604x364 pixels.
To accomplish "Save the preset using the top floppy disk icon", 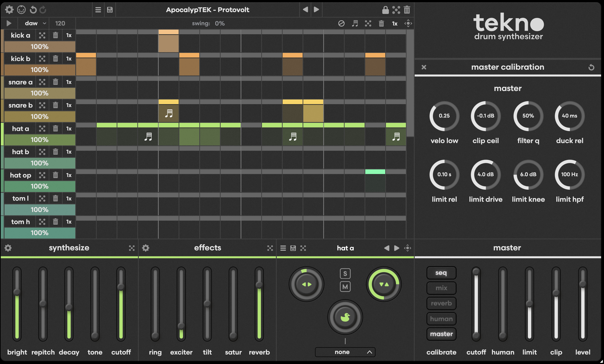I will [x=110, y=10].
